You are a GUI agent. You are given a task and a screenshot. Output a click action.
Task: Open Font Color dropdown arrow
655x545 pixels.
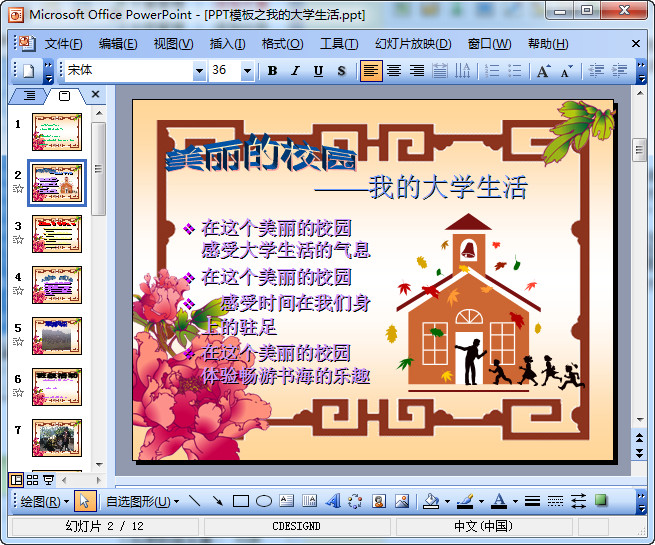[515, 501]
